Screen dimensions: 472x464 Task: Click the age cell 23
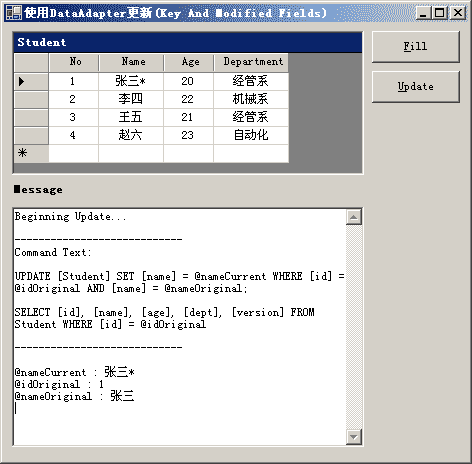189,135
